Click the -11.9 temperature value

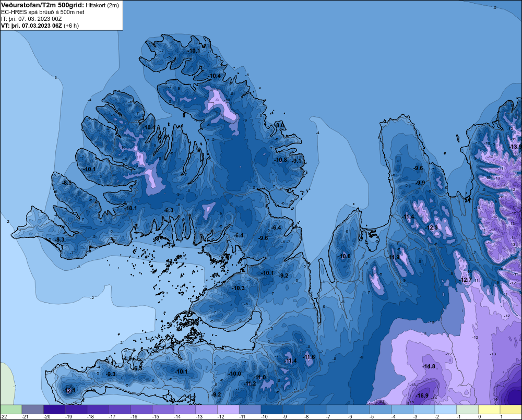(x=394, y=257)
